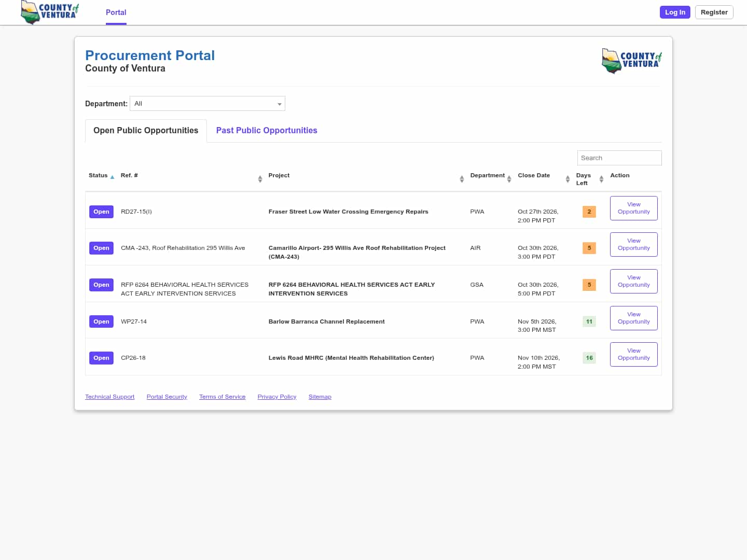Open the Portal navigation tab
Image resolution: width=747 pixels, height=560 pixels.
click(116, 12)
